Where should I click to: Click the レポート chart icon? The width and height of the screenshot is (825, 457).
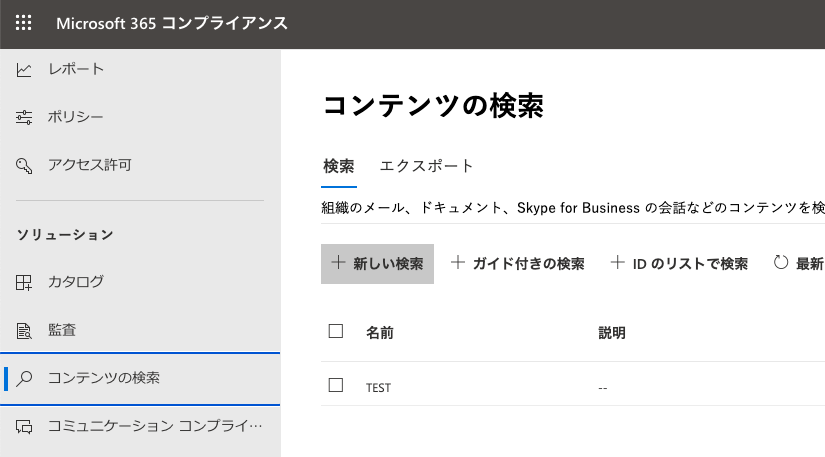pyautogui.click(x=24, y=69)
